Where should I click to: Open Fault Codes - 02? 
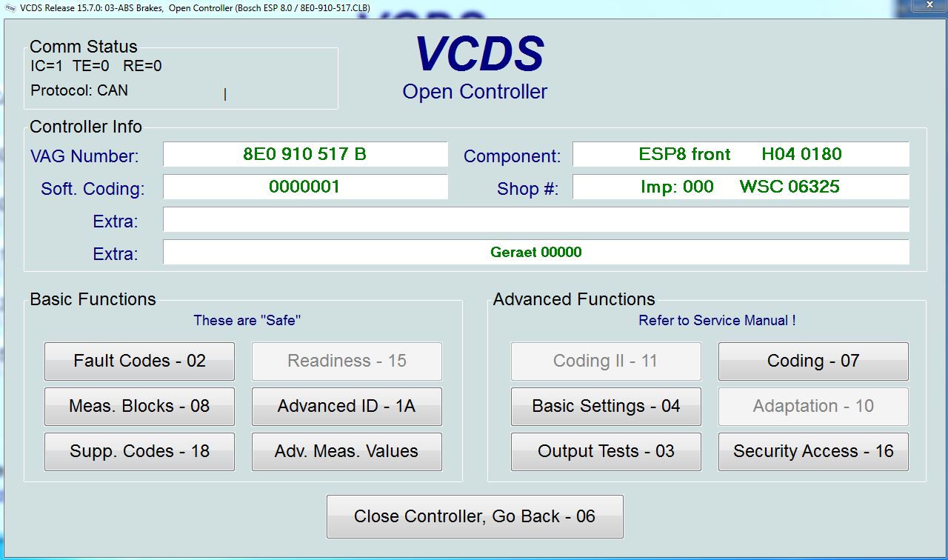139,361
